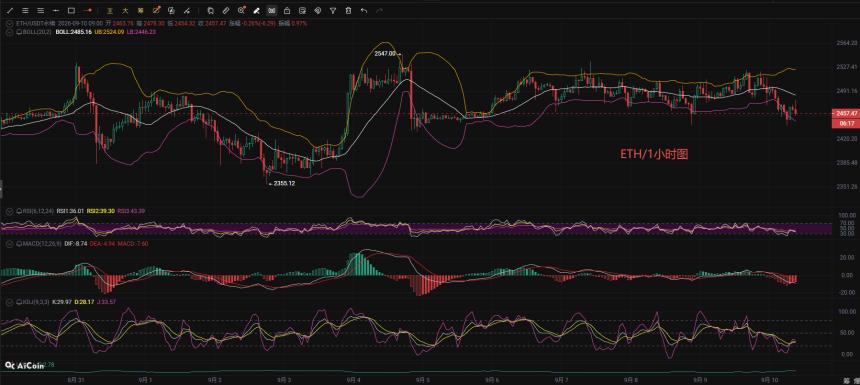The width and height of the screenshot is (860, 385).
Task: Select the trend line drawing tool
Action: point(9,10)
